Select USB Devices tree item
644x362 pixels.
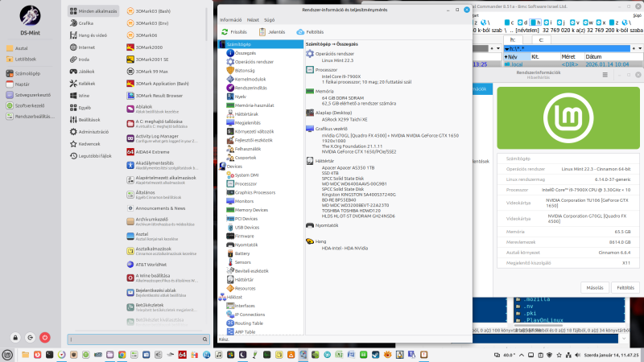243,228
